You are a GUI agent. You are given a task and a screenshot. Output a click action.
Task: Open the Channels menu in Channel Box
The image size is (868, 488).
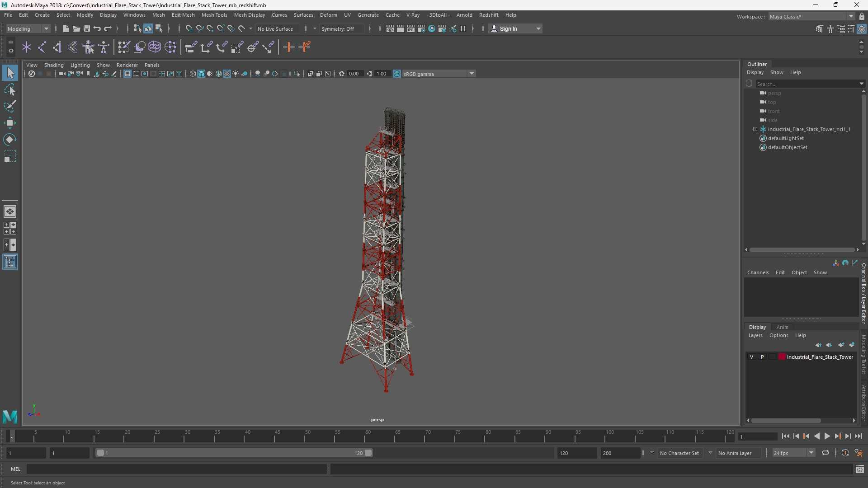pos(758,272)
